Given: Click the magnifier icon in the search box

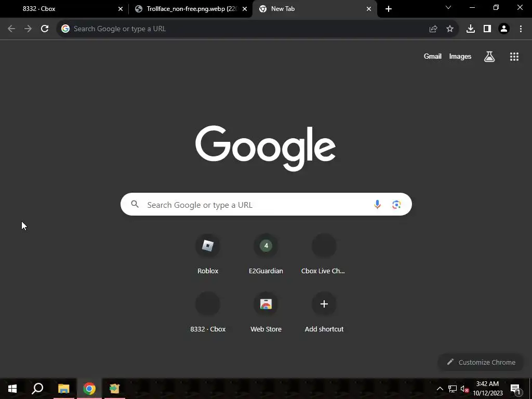Looking at the screenshot, I should pos(135,204).
